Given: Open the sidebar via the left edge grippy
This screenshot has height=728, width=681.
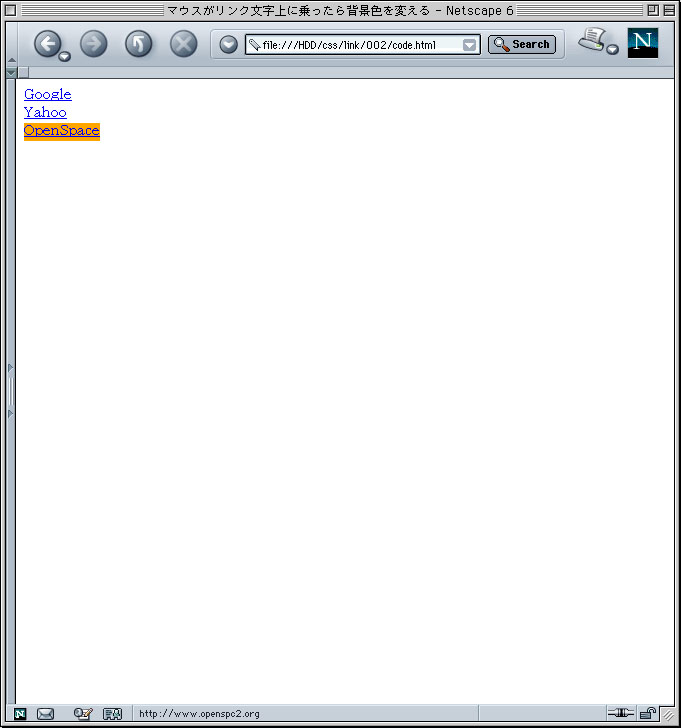Looking at the screenshot, I should click(x=11, y=390).
